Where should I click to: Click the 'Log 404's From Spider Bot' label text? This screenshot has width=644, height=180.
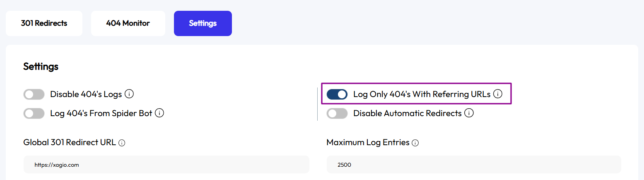(x=101, y=113)
